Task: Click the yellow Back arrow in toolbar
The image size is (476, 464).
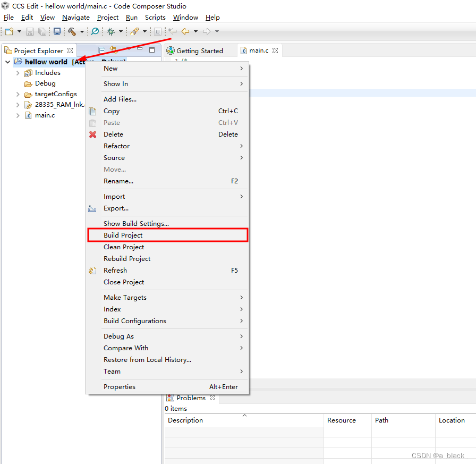Action: (x=185, y=31)
